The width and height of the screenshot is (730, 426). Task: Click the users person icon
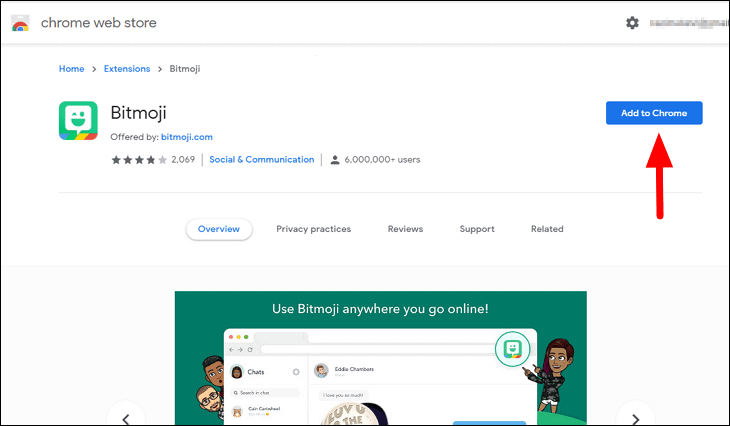(334, 160)
